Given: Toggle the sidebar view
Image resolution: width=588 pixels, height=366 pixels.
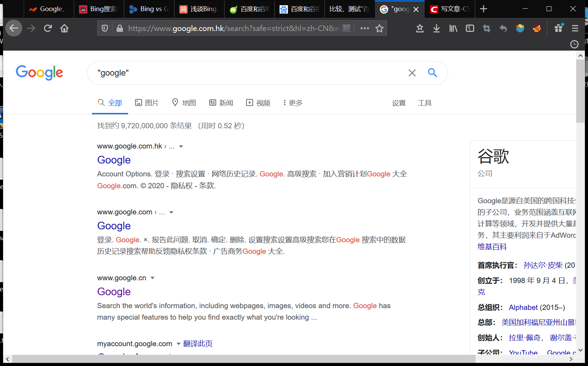Looking at the screenshot, I should tap(470, 28).
